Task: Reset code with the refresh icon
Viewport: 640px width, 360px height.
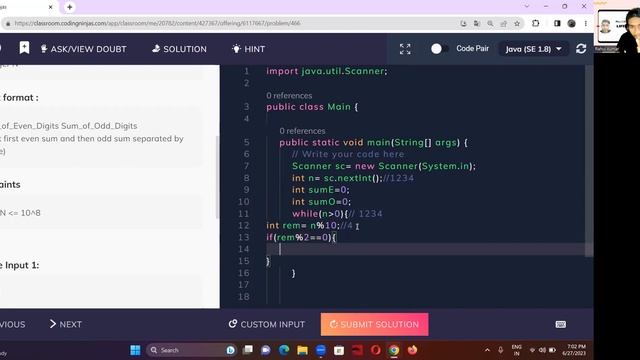Action: click(x=581, y=49)
